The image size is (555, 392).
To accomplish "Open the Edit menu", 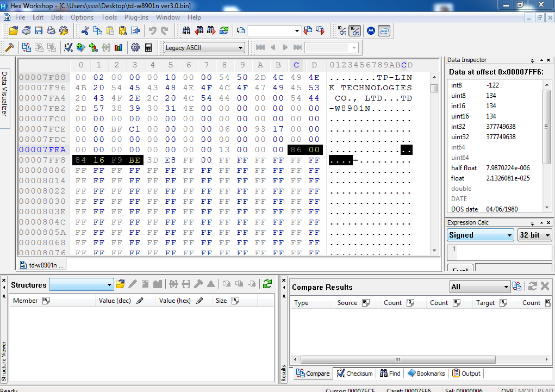I will pos(38,17).
